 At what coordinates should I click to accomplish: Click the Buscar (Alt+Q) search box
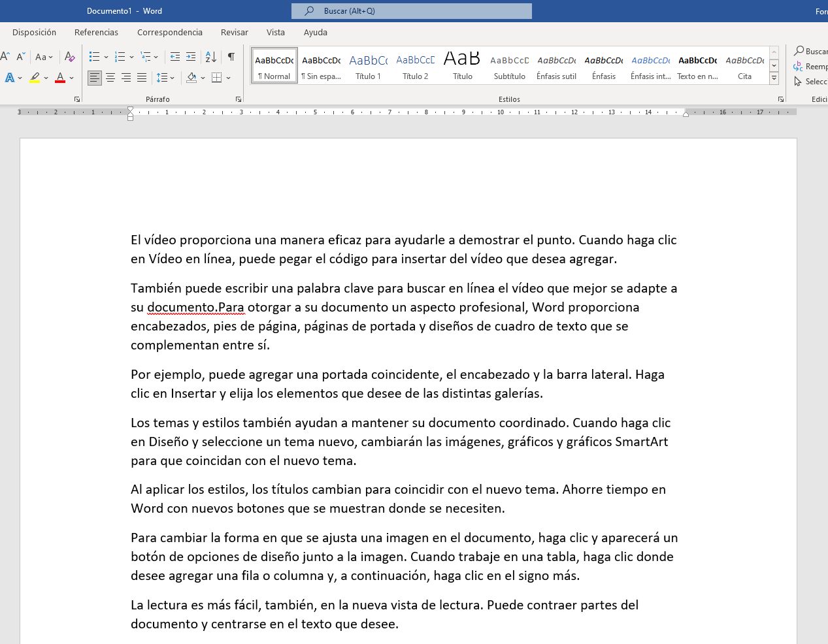point(412,11)
